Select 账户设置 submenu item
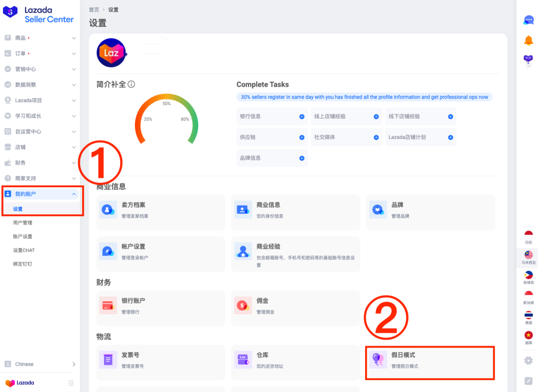Screen dimensions: 538x392 tap(22, 236)
